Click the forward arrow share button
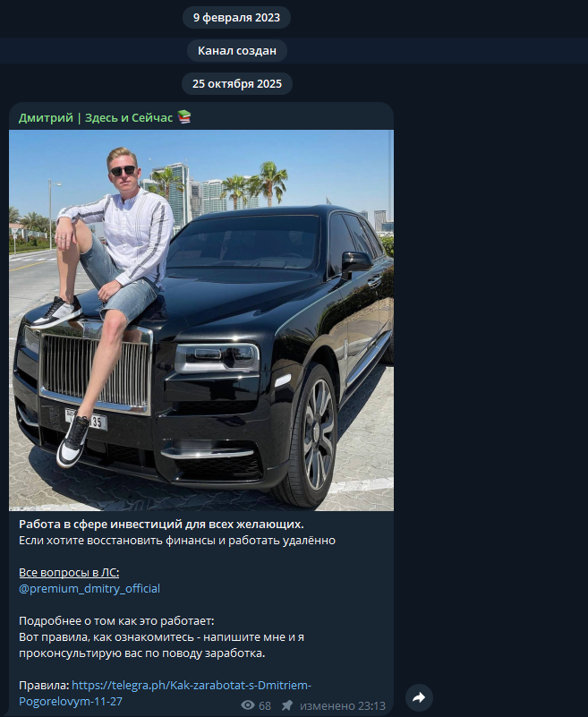The width and height of the screenshot is (588, 717). [x=419, y=697]
